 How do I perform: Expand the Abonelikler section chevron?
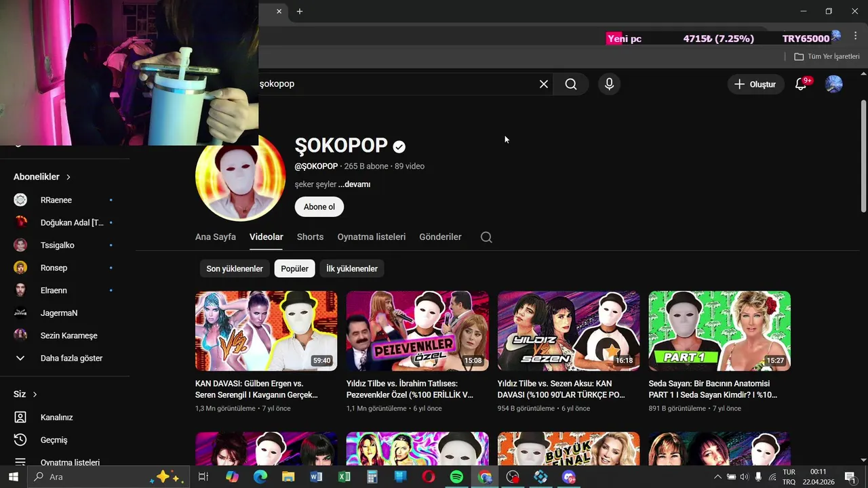click(68, 177)
